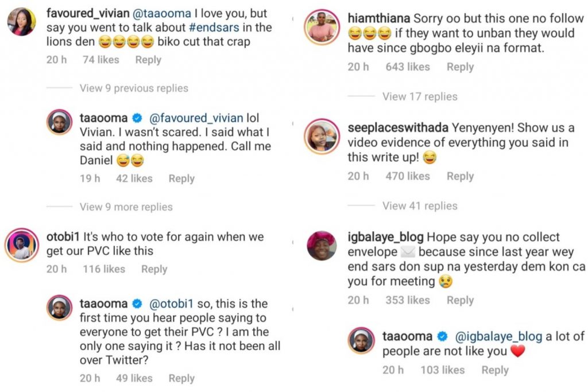Expand View 9 more replies

(x=126, y=207)
